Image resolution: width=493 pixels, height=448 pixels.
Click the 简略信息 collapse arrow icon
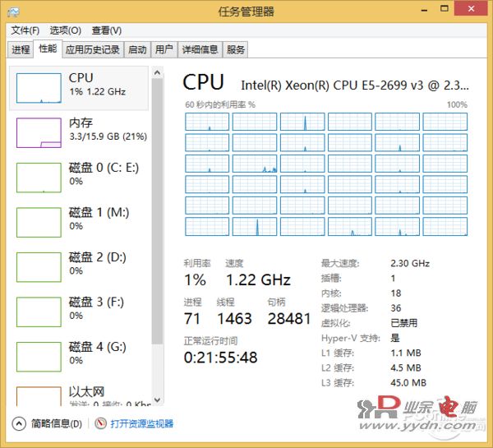pos(19,423)
